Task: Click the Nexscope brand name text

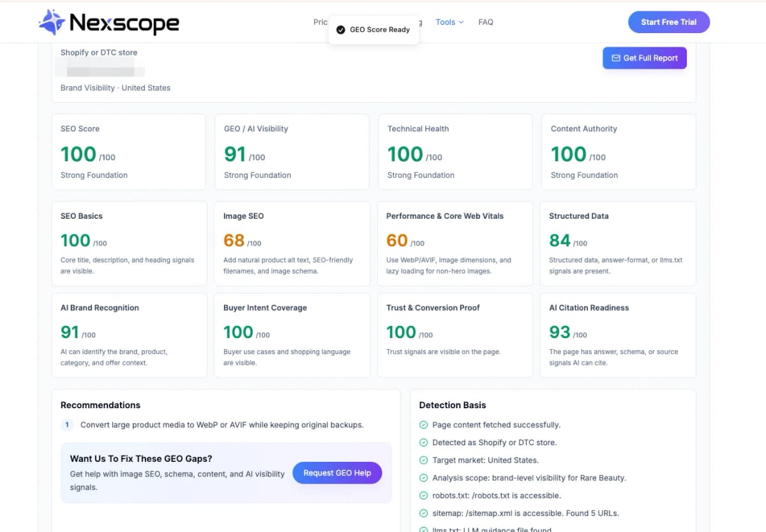Action: click(124, 23)
